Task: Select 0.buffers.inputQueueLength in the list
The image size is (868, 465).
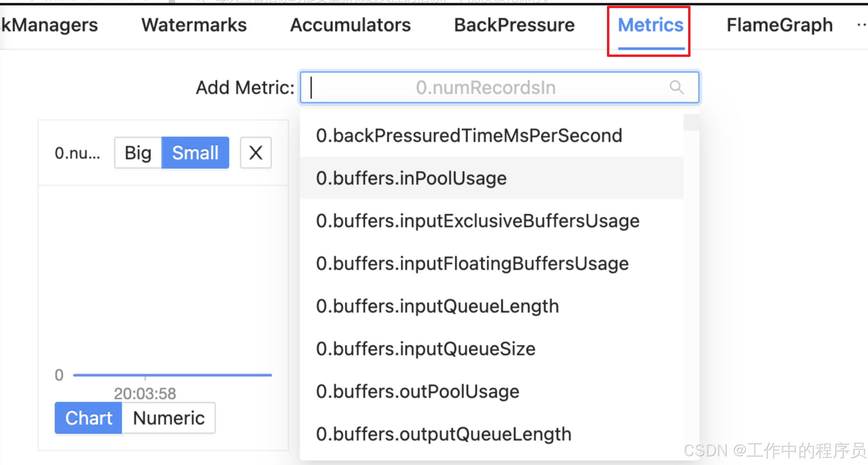Action: pos(437,306)
